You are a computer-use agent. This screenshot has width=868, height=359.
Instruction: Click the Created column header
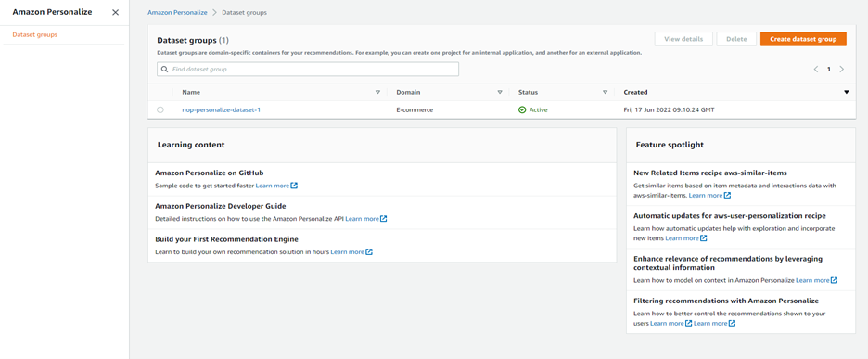(635, 92)
